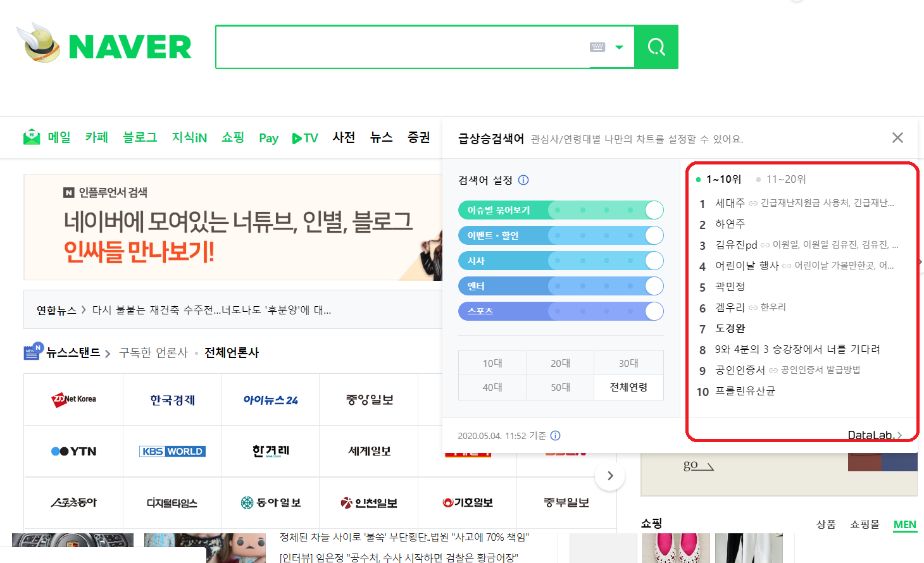This screenshot has width=924, height=563.
Task: Open rank 3 keyword 김유진pd
Action: point(736,245)
